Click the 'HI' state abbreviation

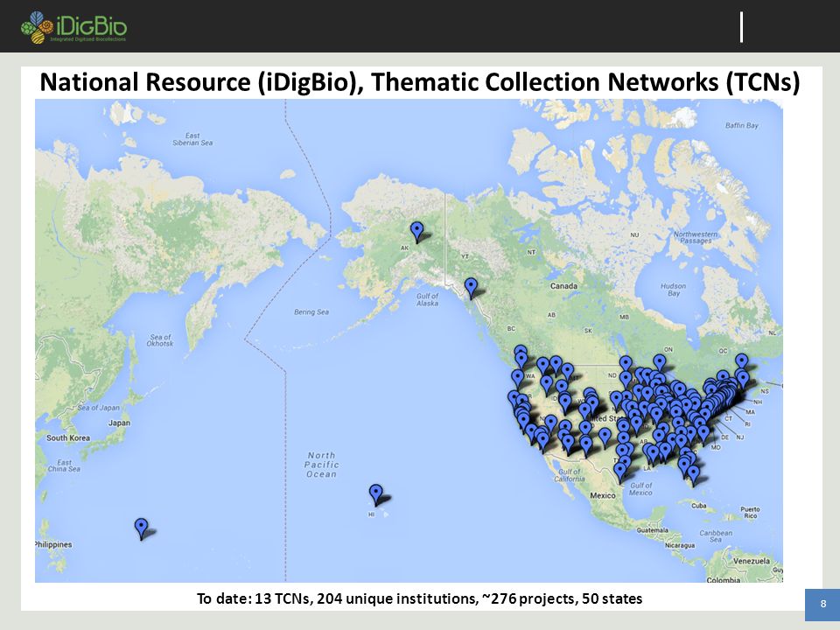pyautogui.click(x=371, y=514)
